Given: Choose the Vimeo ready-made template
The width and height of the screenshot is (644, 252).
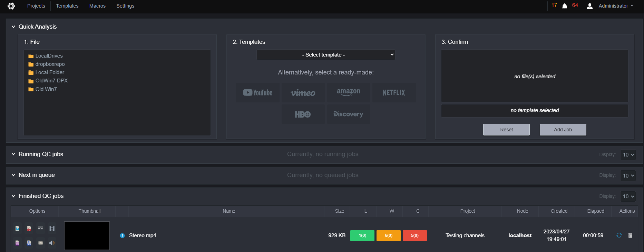Looking at the screenshot, I should [303, 92].
